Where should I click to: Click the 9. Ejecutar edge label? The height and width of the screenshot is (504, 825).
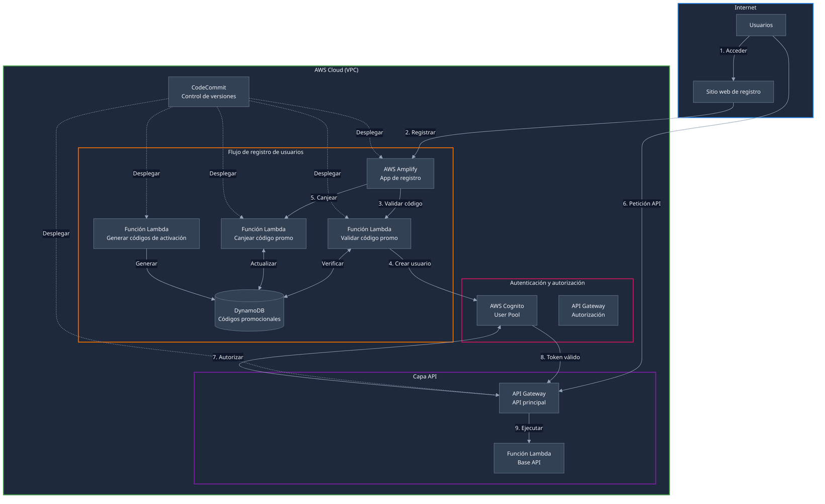click(529, 428)
